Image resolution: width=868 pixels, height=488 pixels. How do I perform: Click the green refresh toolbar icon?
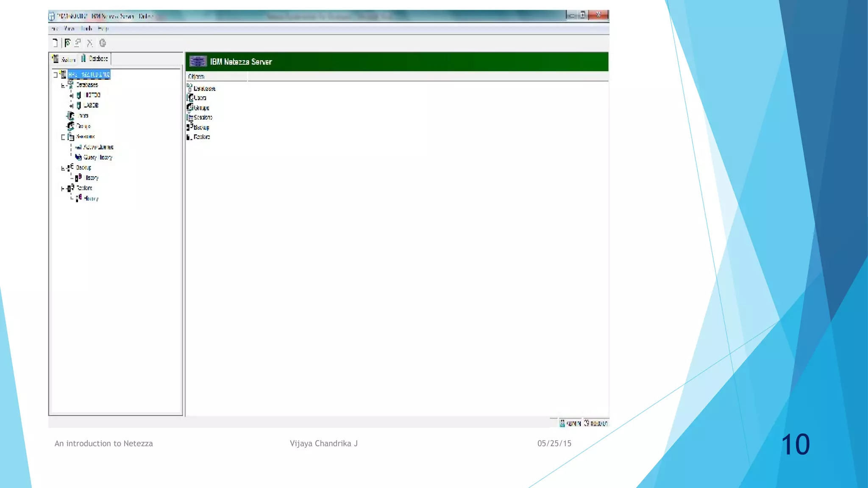(x=103, y=43)
